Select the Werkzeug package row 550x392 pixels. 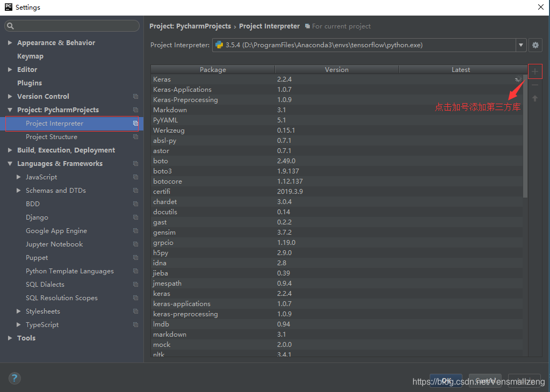337,130
